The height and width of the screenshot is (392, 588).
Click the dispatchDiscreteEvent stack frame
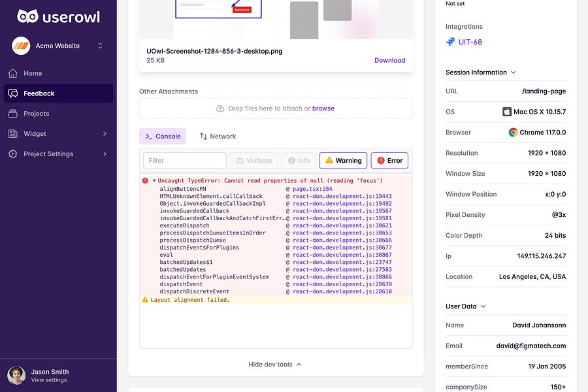(194, 291)
